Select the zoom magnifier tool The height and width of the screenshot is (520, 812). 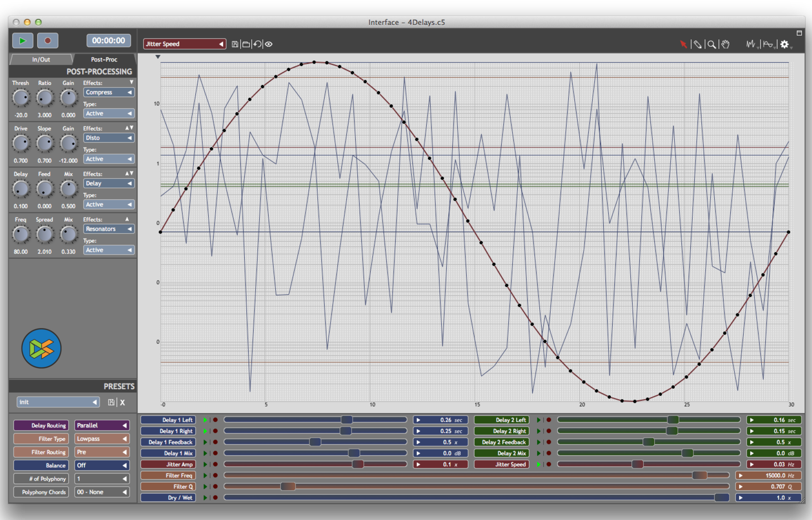click(712, 44)
